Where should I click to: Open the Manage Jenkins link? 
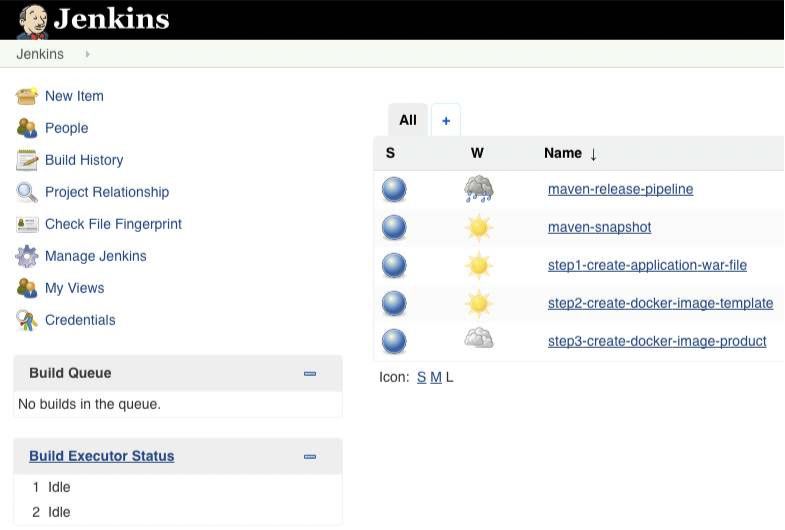coord(96,256)
